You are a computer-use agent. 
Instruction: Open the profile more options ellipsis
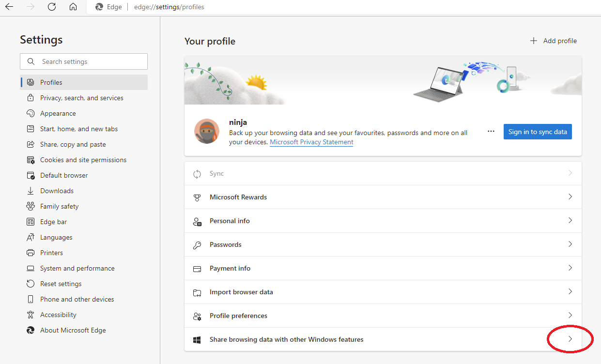pos(491,132)
